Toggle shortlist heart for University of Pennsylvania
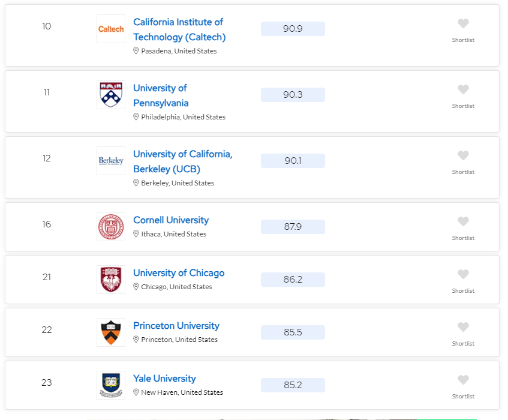 click(463, 89)
